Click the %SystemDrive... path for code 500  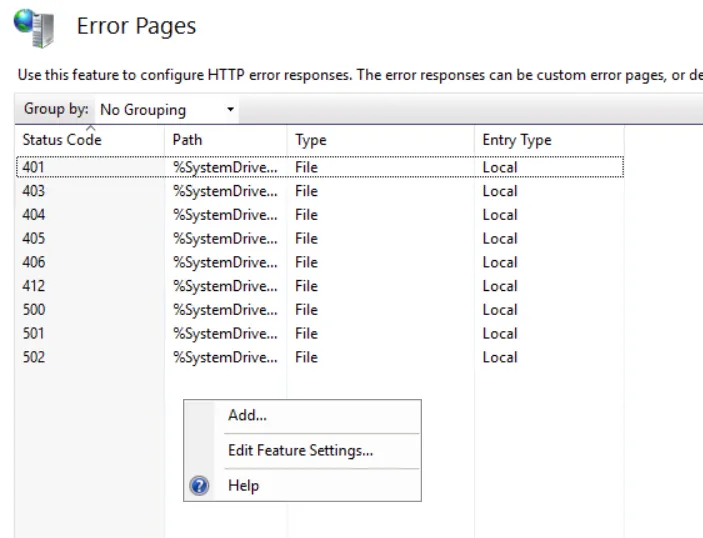(225, 310)
